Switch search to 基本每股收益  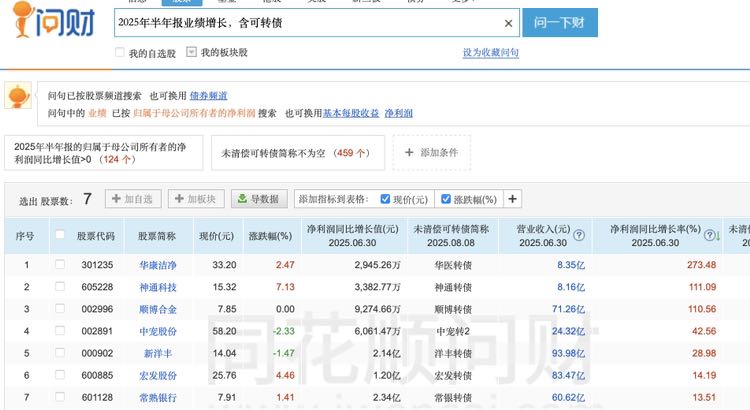click(351, 113)
